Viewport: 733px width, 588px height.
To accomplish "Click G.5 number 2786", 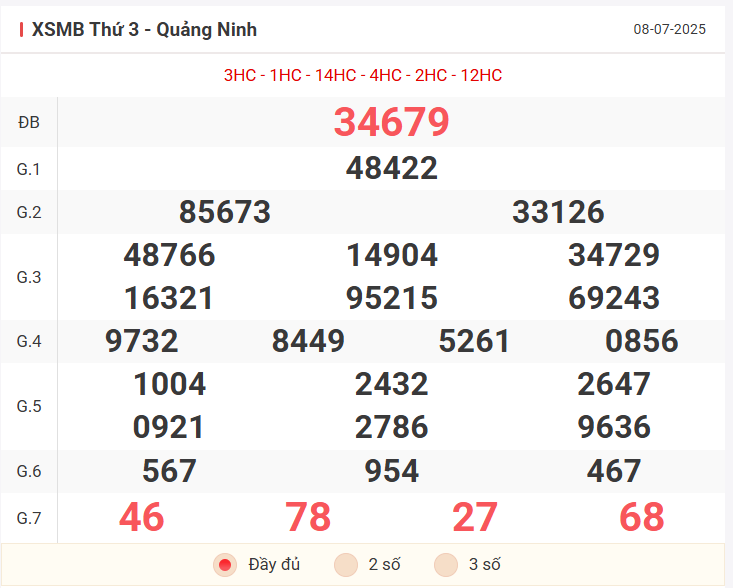I will point(392,427).
